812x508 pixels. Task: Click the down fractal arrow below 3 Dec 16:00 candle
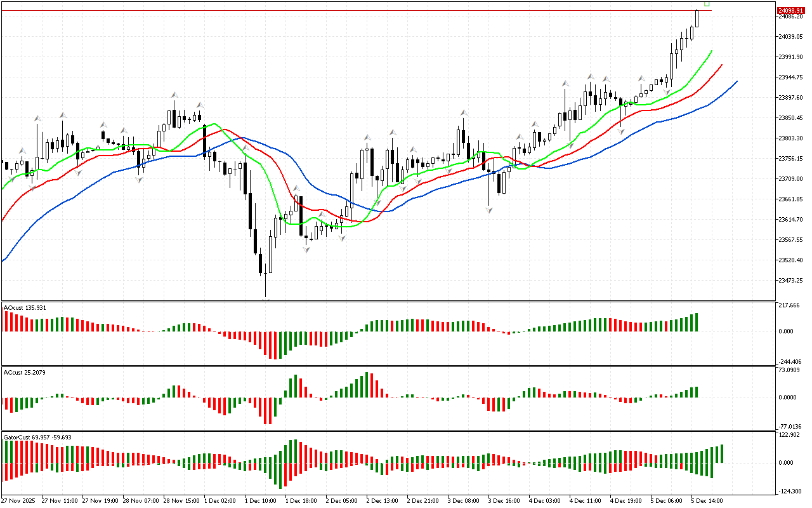click(489, 209)
